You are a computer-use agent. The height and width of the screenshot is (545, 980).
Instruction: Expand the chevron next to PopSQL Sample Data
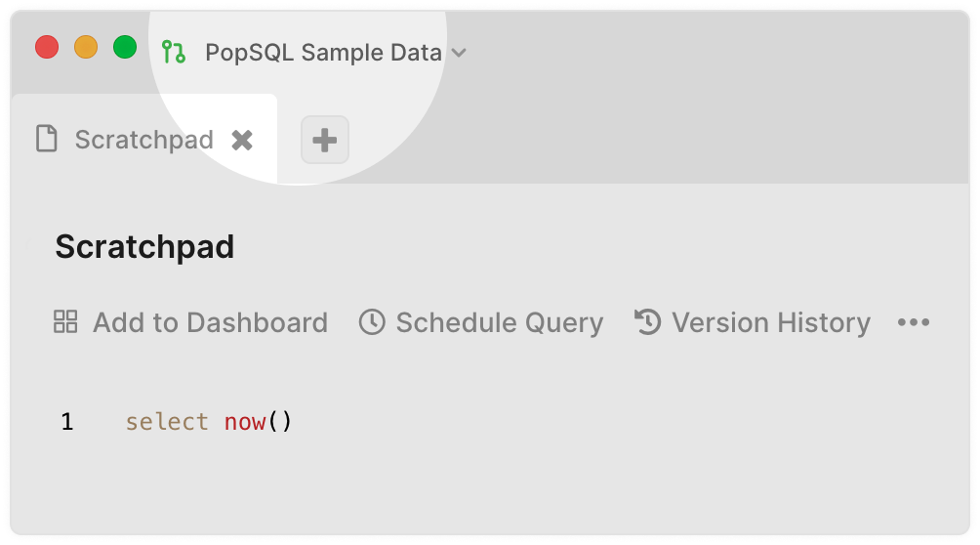point(459,53)
